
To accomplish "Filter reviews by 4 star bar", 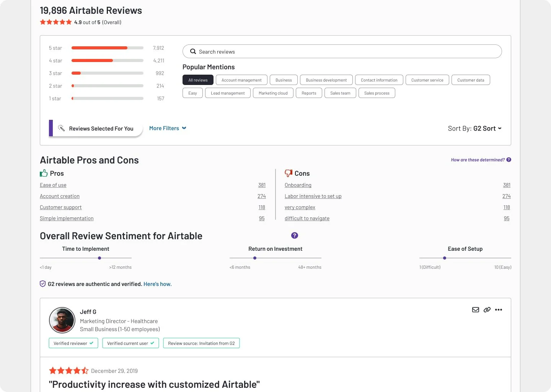I will tap(108, 60).
